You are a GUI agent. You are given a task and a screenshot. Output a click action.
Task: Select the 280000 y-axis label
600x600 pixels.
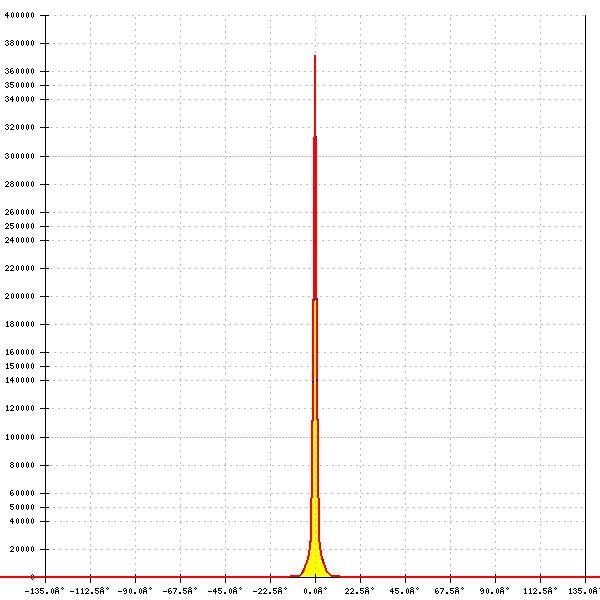(20, 184)
